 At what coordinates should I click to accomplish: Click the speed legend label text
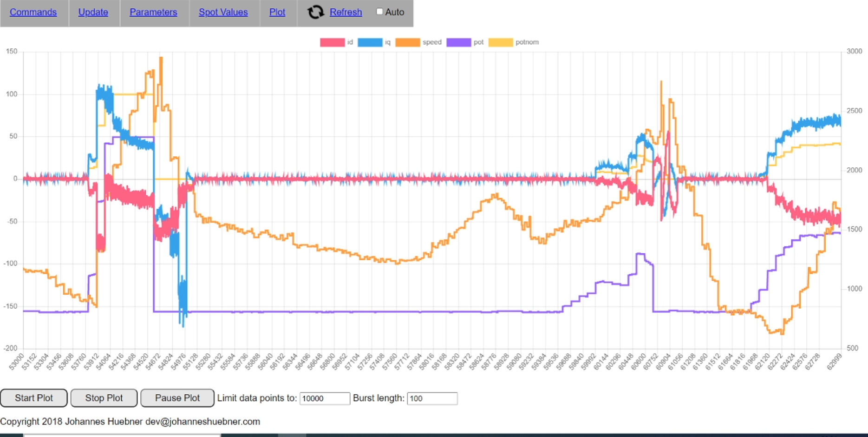(x=432, y=42)
